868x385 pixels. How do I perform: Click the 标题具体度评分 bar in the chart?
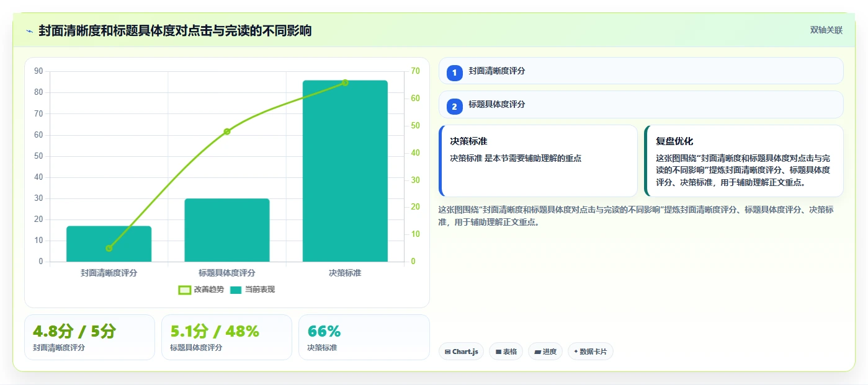(x=227, y=230)
